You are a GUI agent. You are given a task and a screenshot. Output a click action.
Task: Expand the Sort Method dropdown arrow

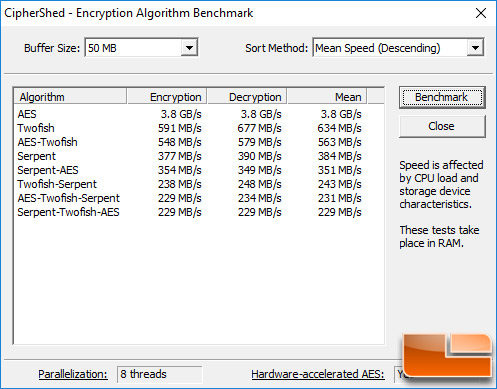tap(475, 48)
